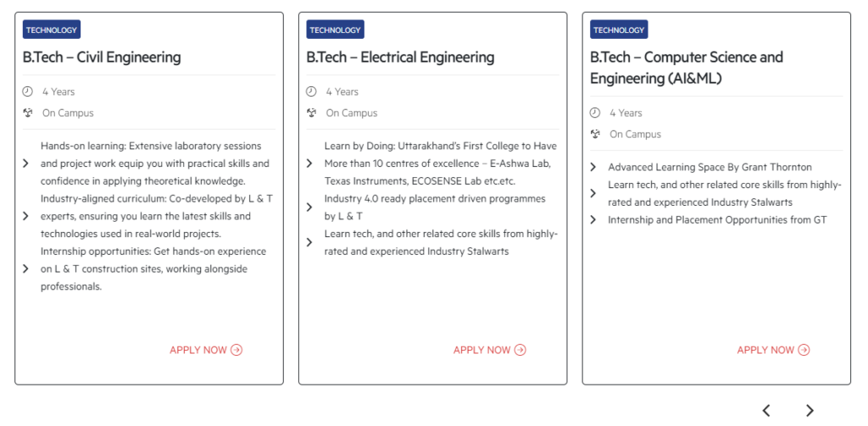Click chevron beside Advanced Learning Space bullet

point(593,167)
